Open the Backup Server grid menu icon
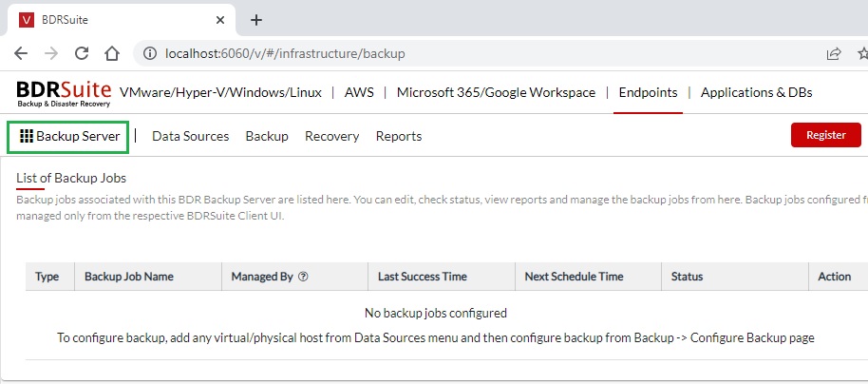This screenshot has width=868, height=384. [26, 136]
